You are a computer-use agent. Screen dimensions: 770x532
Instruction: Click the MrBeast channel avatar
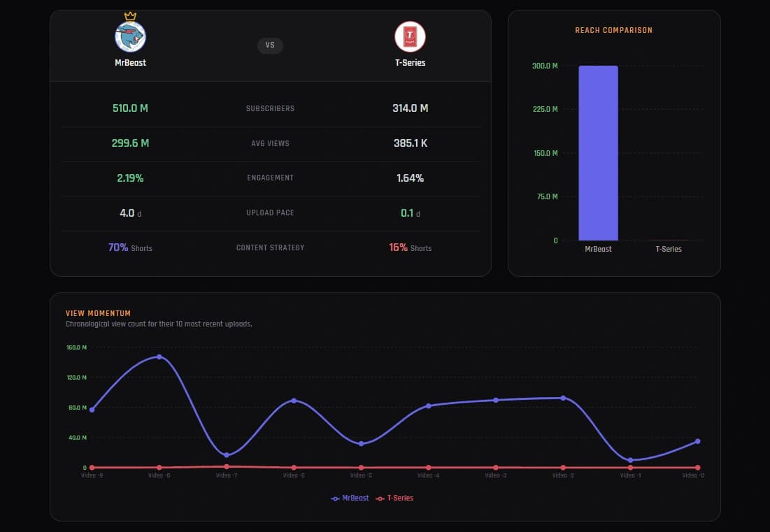130,37
